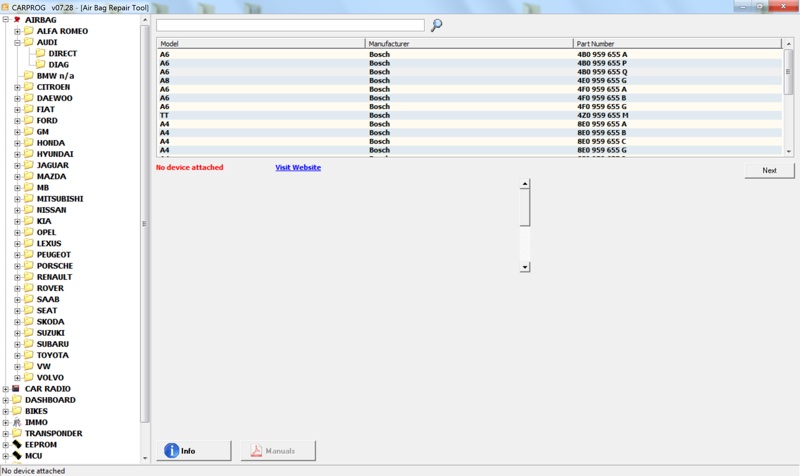Viewport: 800px width, 476px height.
Task: Expand the MCU tree node
Action: (x=6, y=456)
